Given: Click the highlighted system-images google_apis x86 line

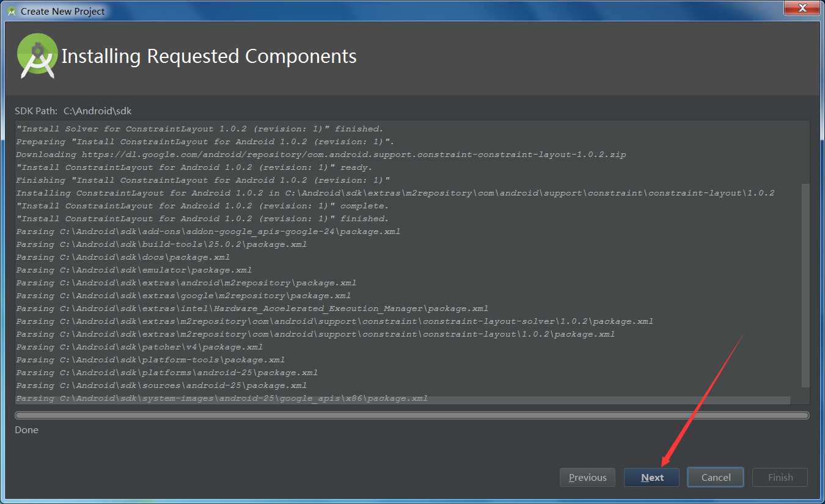Looking at the screenshot, I should pos(222,398).
